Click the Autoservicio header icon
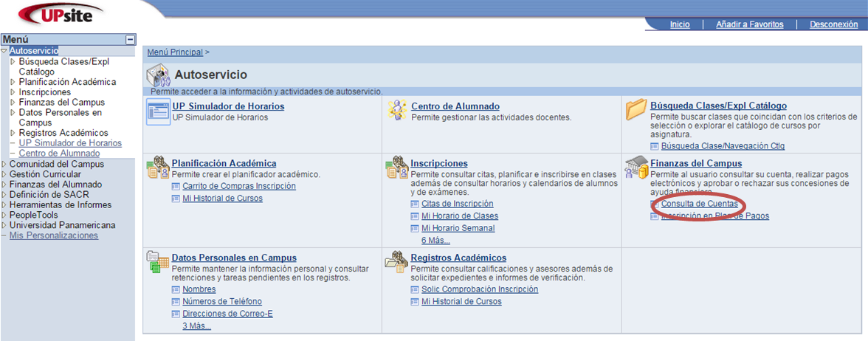This screenshot has height=341, width=868. pyautogui.click(x=158, y=75)
